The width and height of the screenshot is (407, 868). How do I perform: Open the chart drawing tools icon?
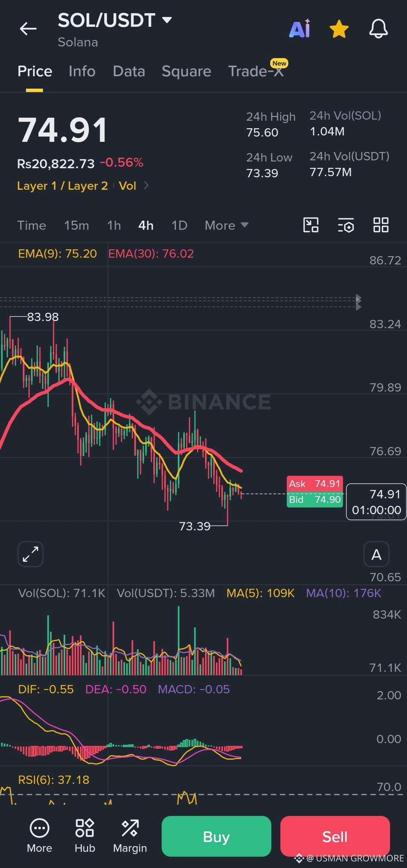tap(311, 225)
